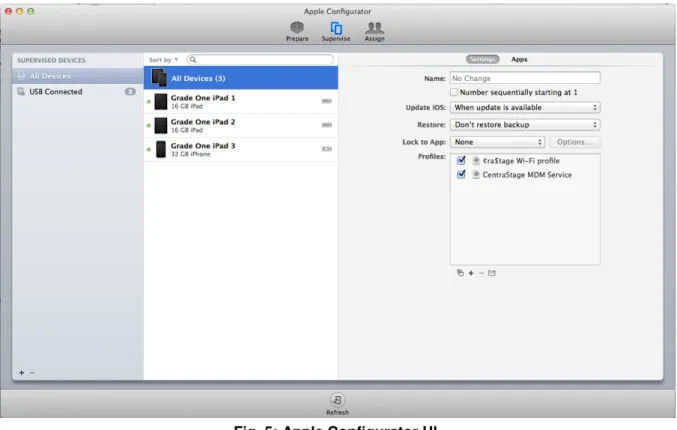Click the duplicate profile icon
The width and height of the screenshot is (677, 430).
pyautogui.click(x=460, y=273)
